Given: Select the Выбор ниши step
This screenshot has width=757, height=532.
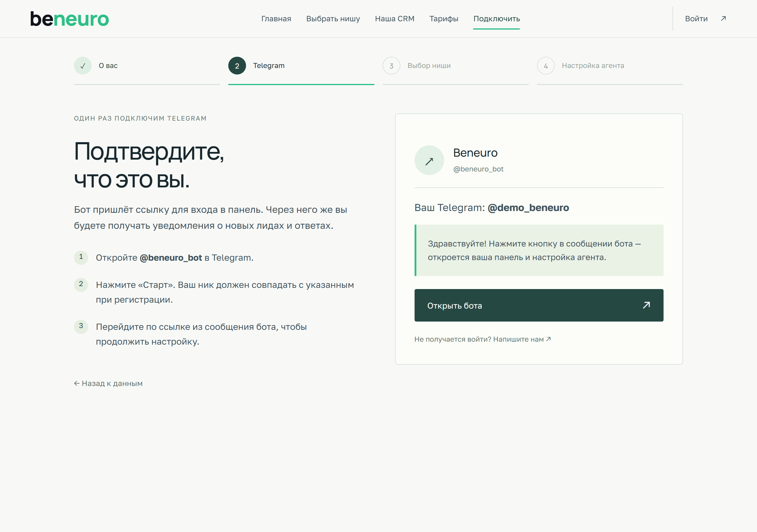Looking at the screenshot, I should click(x=429, y=66).
